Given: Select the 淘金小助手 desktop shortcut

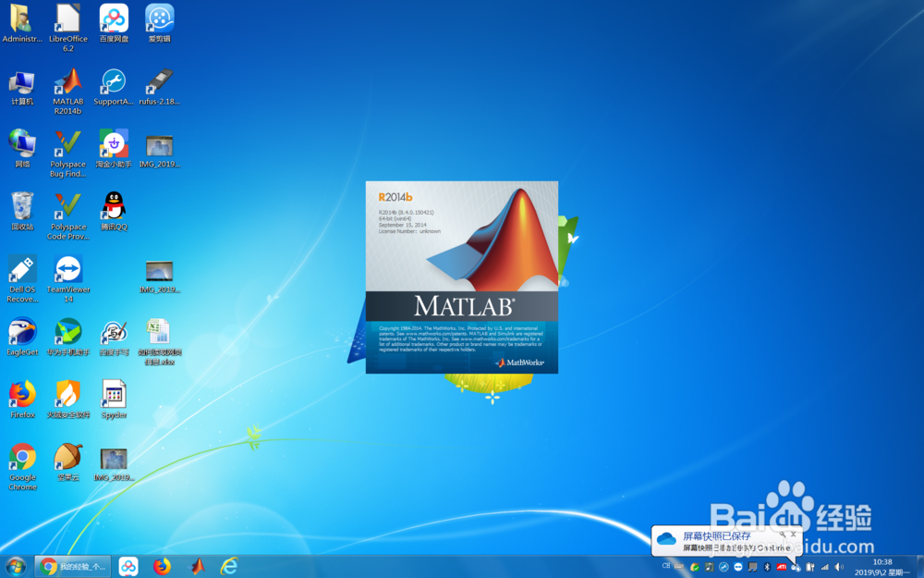Looking at the screenshot, I should pyautogui.click(x=114, y=149).
